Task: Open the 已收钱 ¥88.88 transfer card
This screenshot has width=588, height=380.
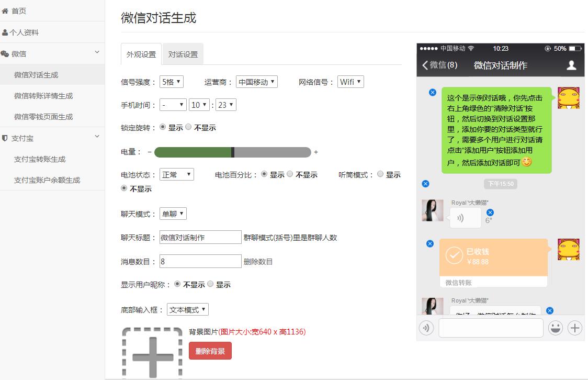Action: click(493, 263)
